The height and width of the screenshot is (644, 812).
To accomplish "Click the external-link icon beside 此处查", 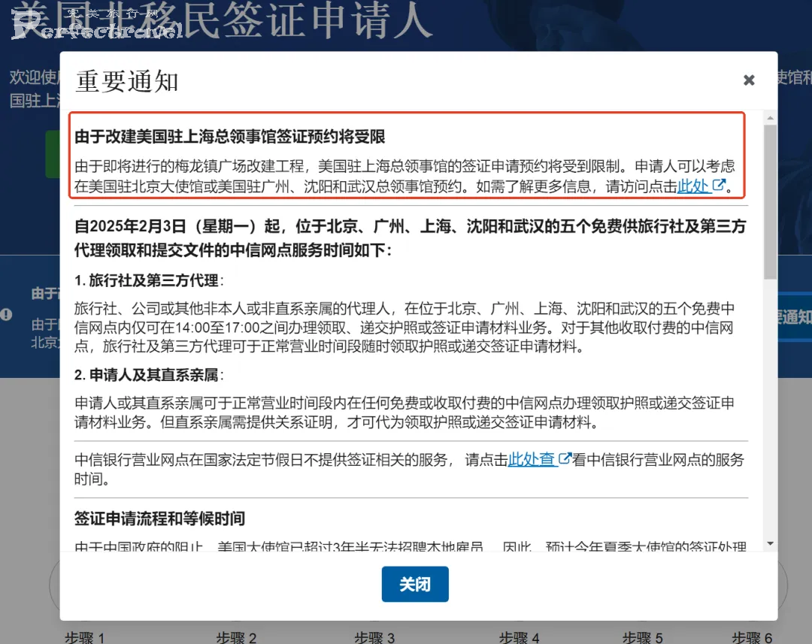I will (565, 458).
